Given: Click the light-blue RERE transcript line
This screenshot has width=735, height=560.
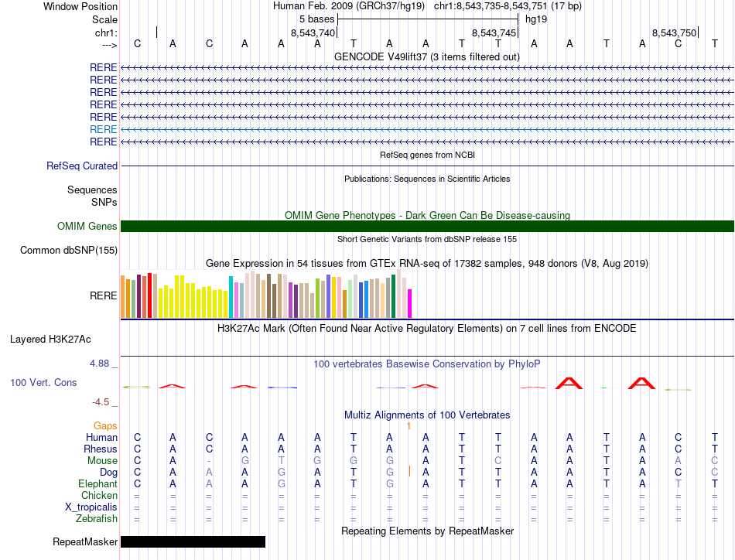Looking at the screenshot, I should point(427,129).
